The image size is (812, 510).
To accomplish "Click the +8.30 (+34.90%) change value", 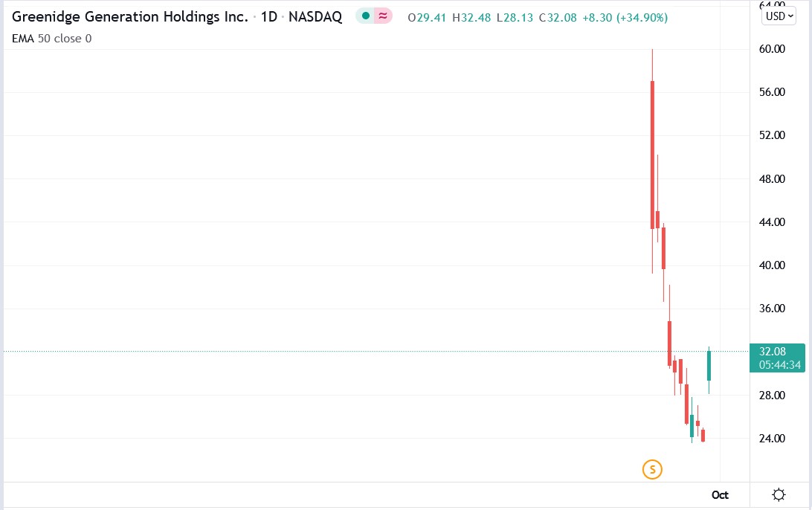I will 625,18.
